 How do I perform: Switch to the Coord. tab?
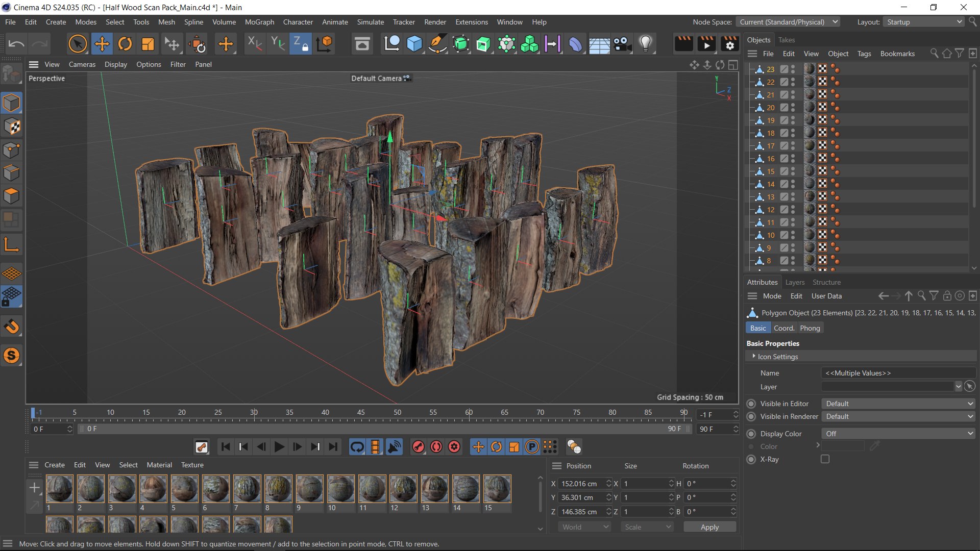784,328
